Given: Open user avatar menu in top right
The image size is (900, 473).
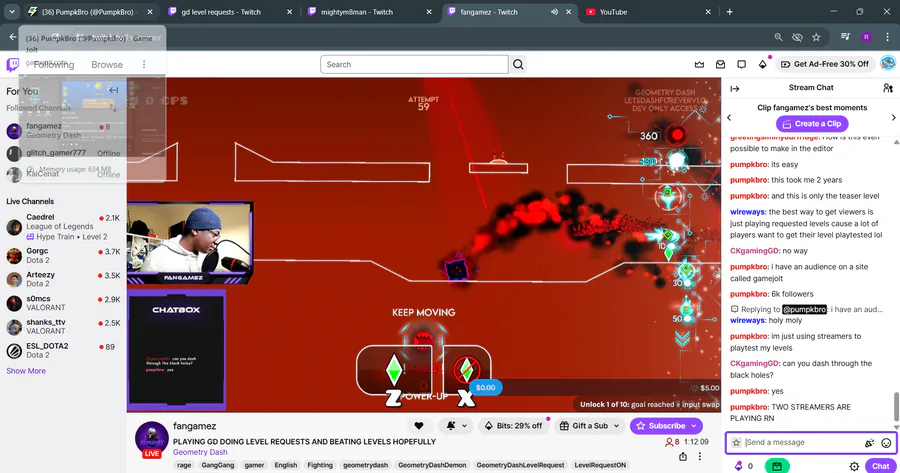Looking at the screenshot, I should [x=888, y=63].
